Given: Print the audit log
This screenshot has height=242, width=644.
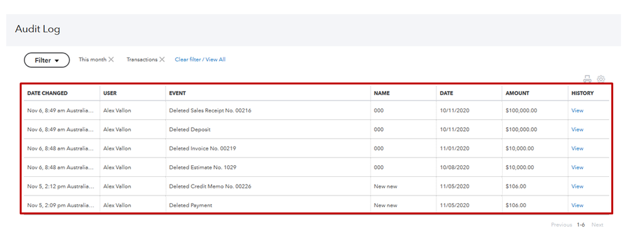Looking at the screenshot, I should 587,79.
